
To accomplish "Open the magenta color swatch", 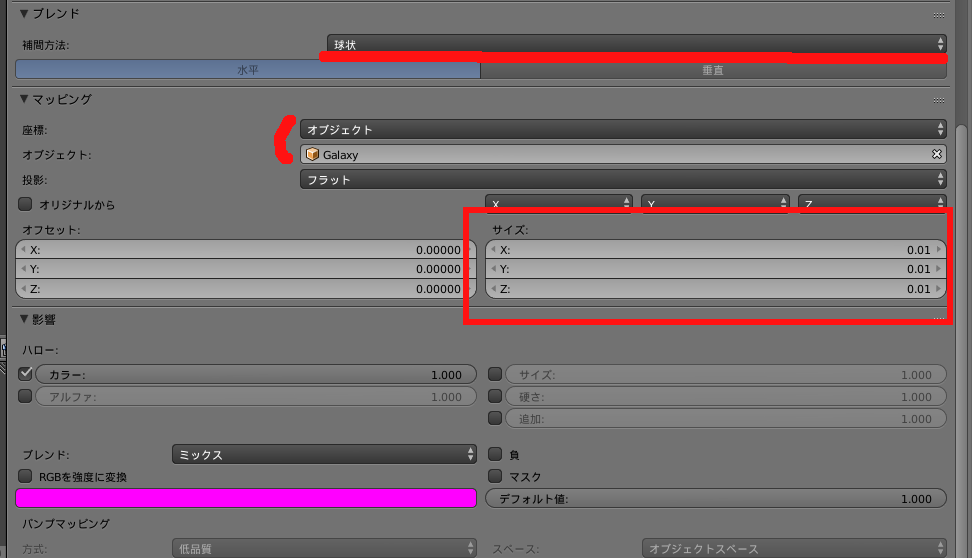I will click(x=246, y=498).
